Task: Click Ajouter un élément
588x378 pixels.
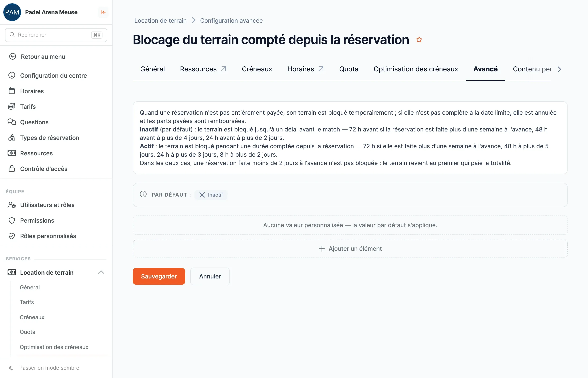Action: pyautogui.click(x=350, y=249)
